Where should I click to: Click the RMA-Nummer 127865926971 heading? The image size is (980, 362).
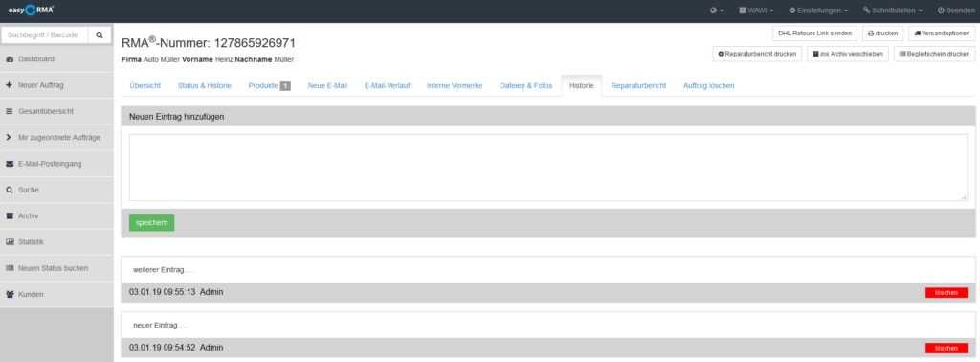[x=208, y=43]
